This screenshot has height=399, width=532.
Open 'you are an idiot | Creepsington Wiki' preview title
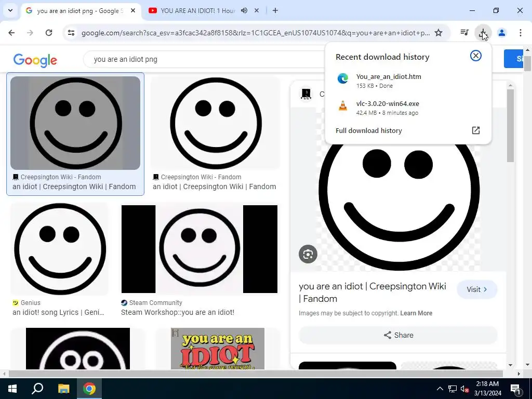[372, 292]
